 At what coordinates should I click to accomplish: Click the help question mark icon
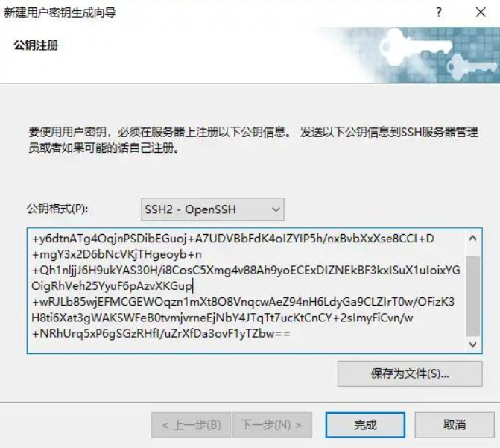[439, 13]
